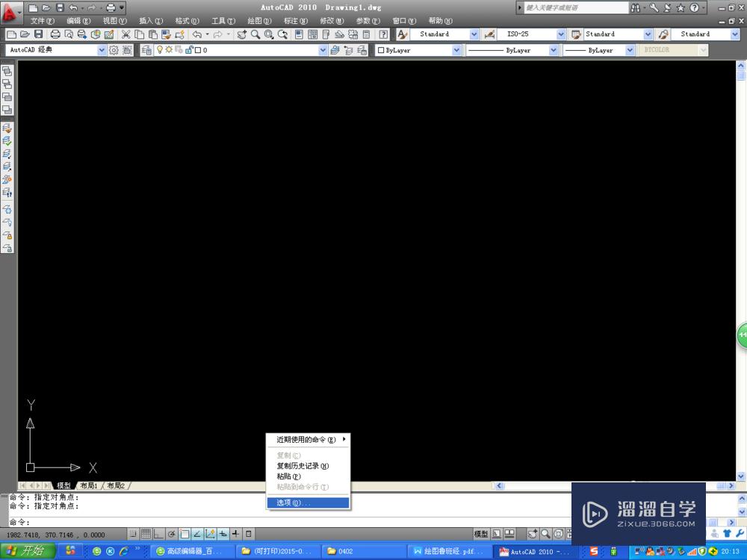The height and width of the screenshot is (560, 747).
Task: Open 绘图鲁班经.pdf taskbar button
Action: [x=449, y=552]
